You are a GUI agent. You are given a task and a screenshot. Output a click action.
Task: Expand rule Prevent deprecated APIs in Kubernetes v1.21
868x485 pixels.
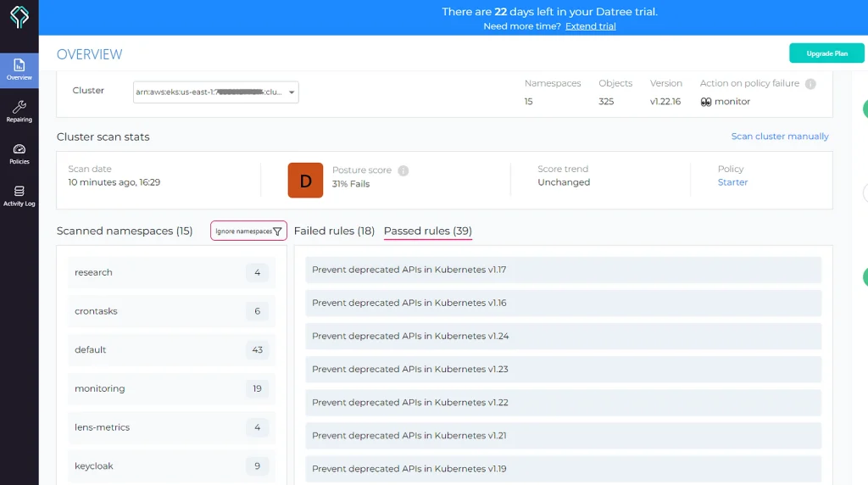coord(563,436)
